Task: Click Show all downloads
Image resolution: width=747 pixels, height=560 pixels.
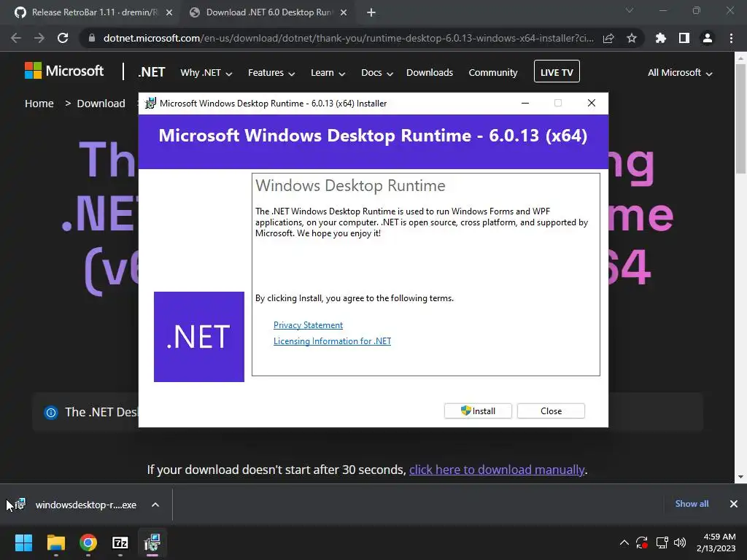Action: coord(692,504)
